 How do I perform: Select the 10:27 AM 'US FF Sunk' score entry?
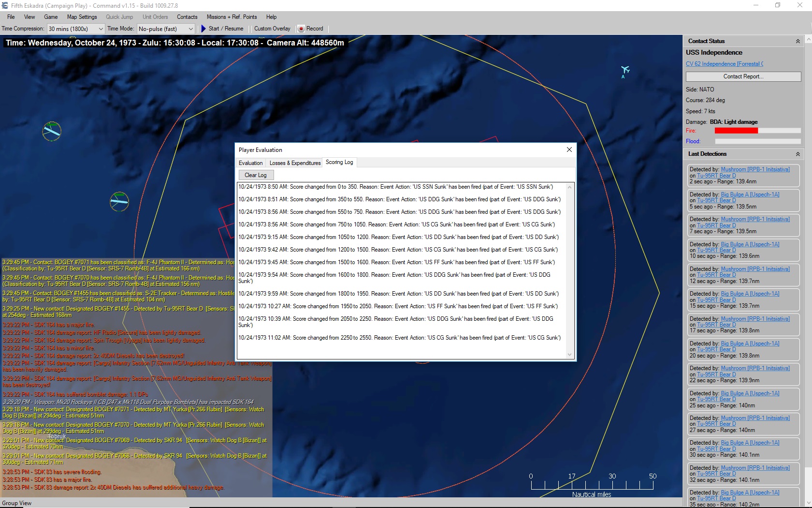point(398,306)
